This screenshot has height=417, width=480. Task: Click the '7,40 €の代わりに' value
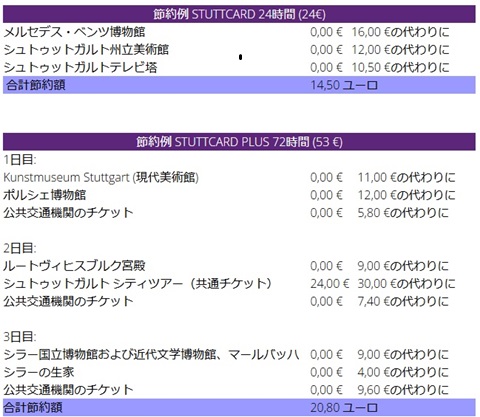click(x=403, y=301)
